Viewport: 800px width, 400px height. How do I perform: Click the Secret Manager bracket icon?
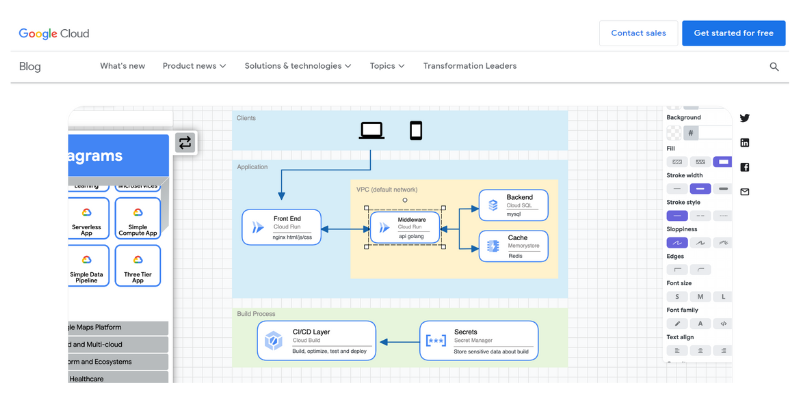tap(436, 340)
